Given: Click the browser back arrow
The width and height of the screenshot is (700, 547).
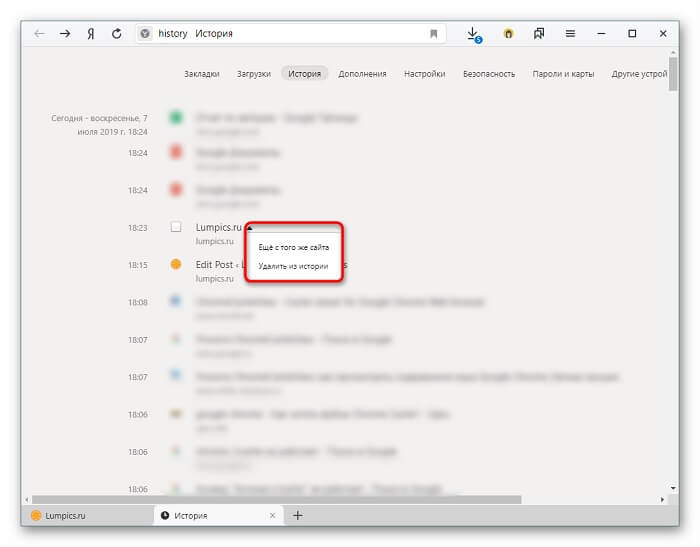Looking at the screenshot, I should [39, 33].
